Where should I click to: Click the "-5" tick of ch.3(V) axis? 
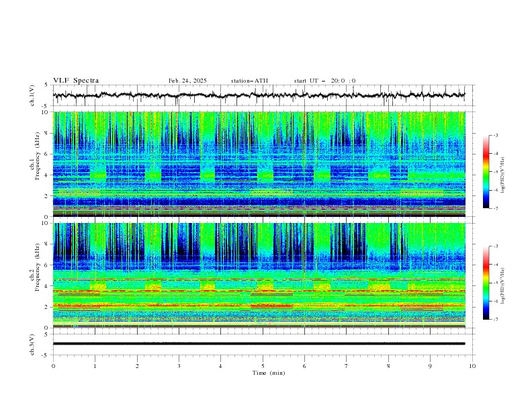[x=46, y=355]
